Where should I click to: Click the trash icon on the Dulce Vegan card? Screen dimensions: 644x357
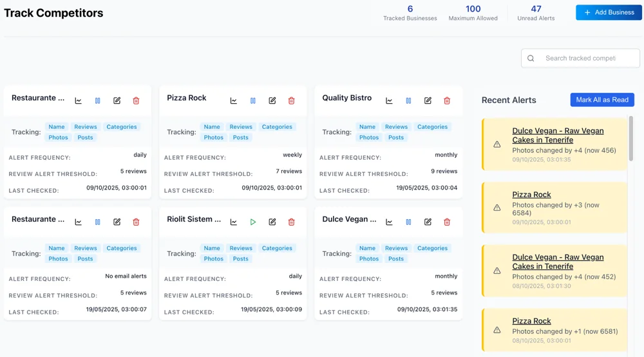coord(447,222)
